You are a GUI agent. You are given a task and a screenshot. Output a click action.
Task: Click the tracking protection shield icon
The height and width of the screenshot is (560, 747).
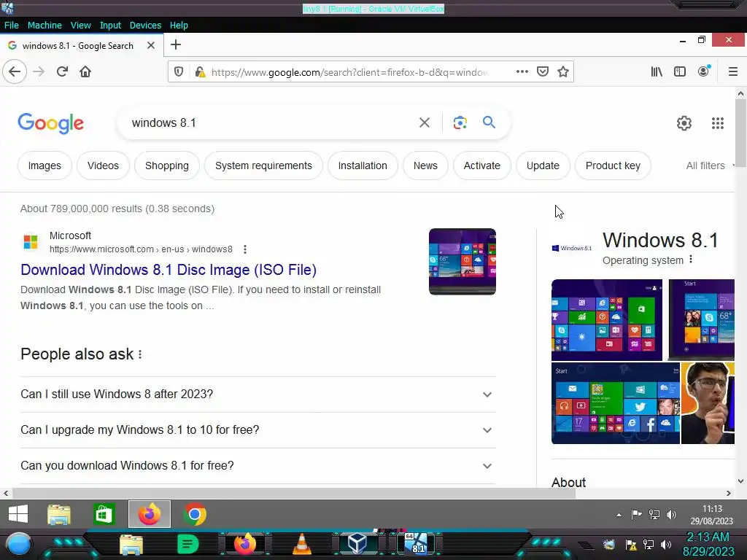pos(179,72)
